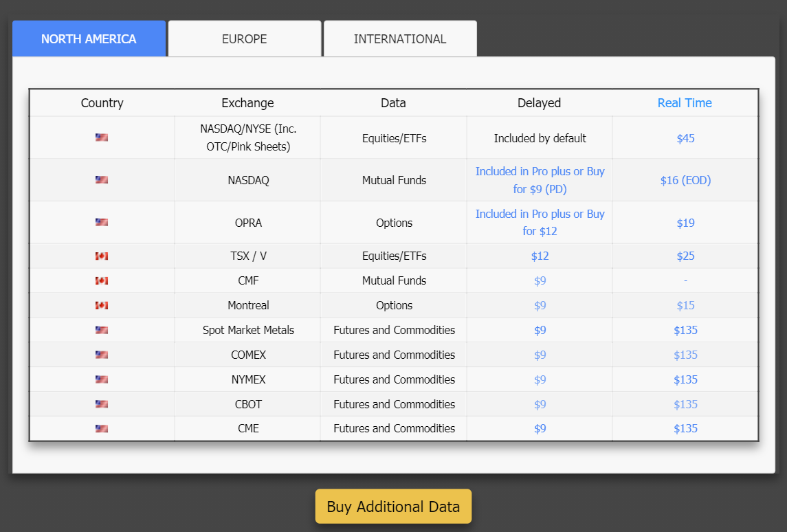
Task: Open the INTERNATIONAL tab
Action: [x=399, y=38]
